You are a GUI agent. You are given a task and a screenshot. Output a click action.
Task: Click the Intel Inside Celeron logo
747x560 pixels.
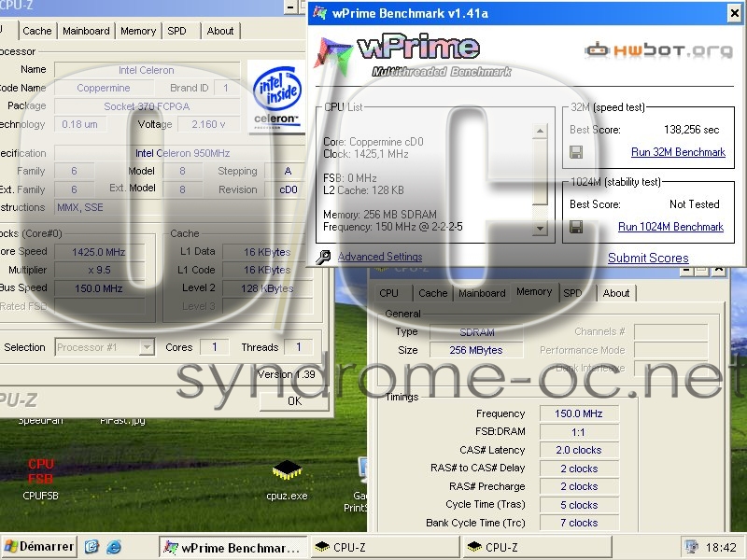[276, 98]
